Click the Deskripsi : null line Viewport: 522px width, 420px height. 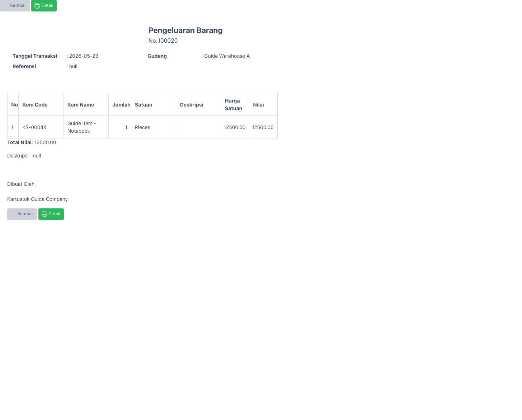pyautogui.click(x=24, y=156)
